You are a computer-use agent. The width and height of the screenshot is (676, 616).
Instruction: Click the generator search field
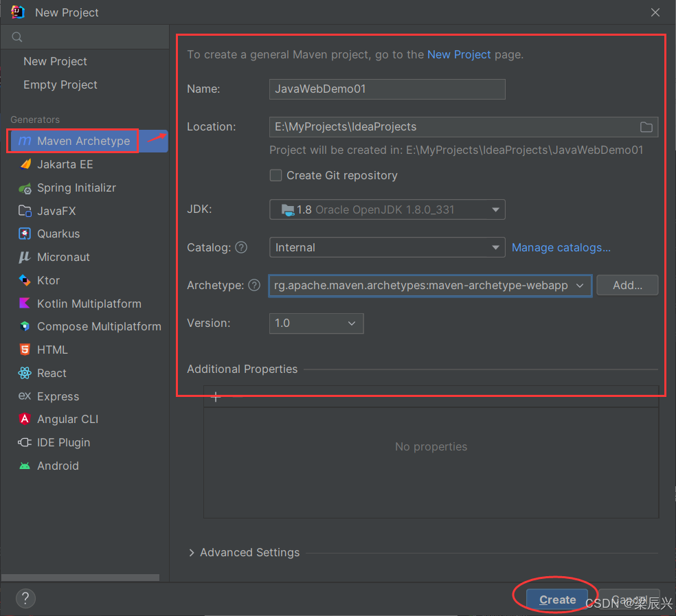[85, 37]
